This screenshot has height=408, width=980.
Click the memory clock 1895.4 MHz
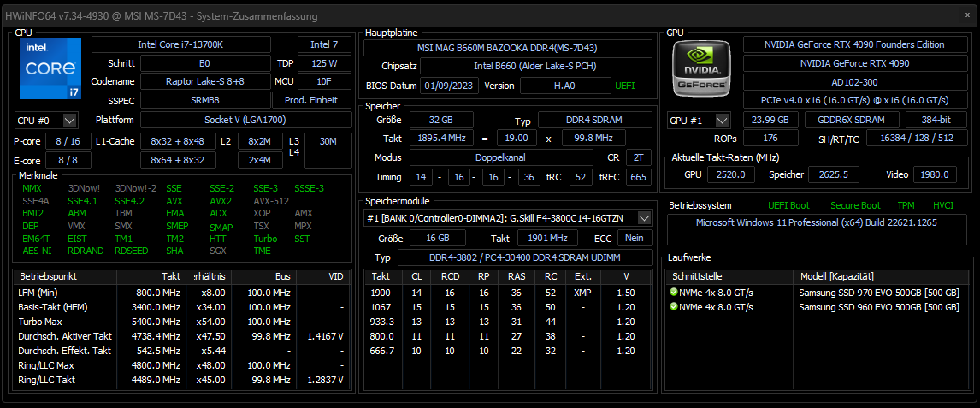[x=441, y=138]
